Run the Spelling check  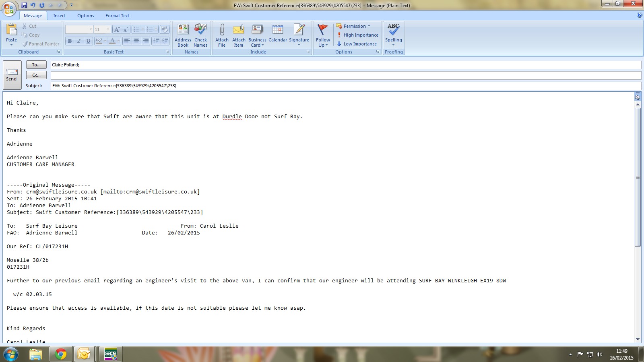pyautogui.click(x=393, y=35)
